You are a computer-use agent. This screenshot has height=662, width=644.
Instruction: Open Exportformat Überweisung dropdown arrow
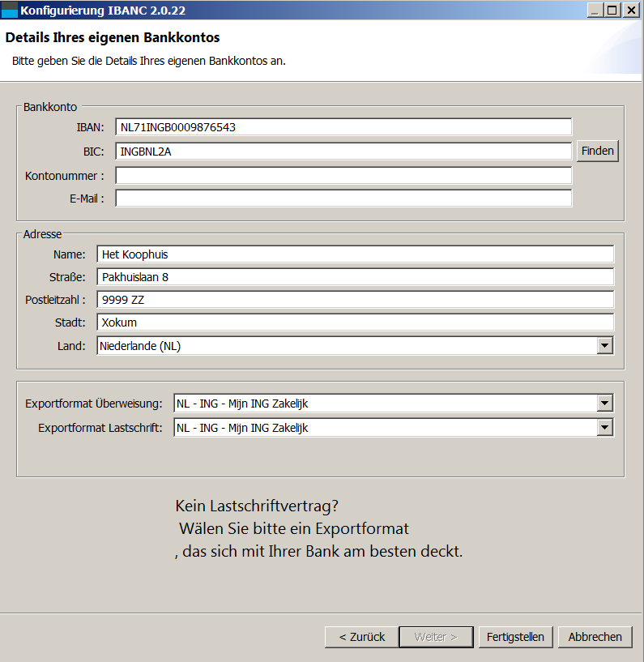(x=605, y=404)
